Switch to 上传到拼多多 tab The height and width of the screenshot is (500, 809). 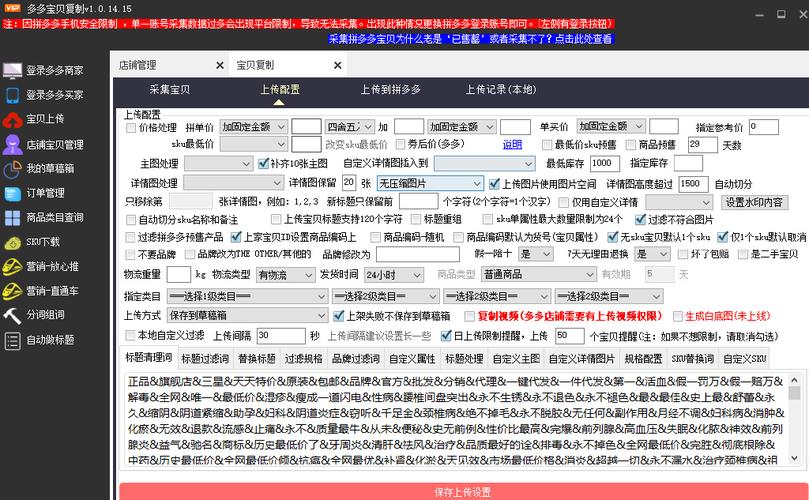click(391, 89)
